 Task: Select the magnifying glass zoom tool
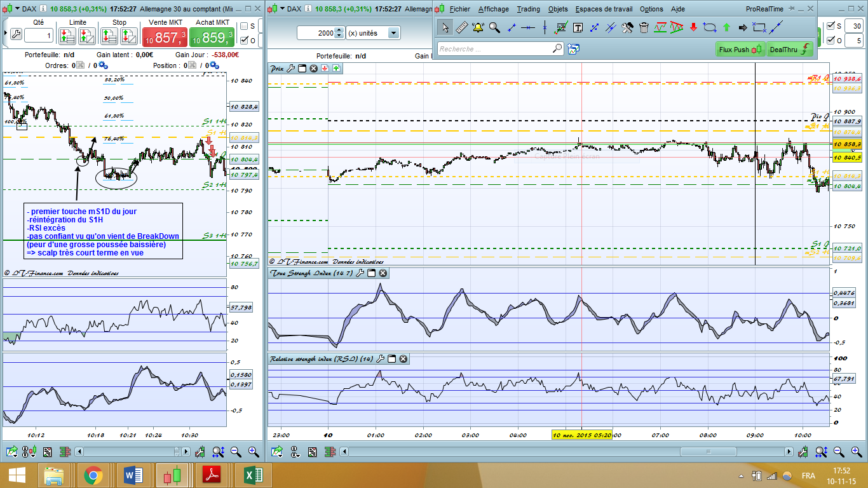[x=494, y=27]
